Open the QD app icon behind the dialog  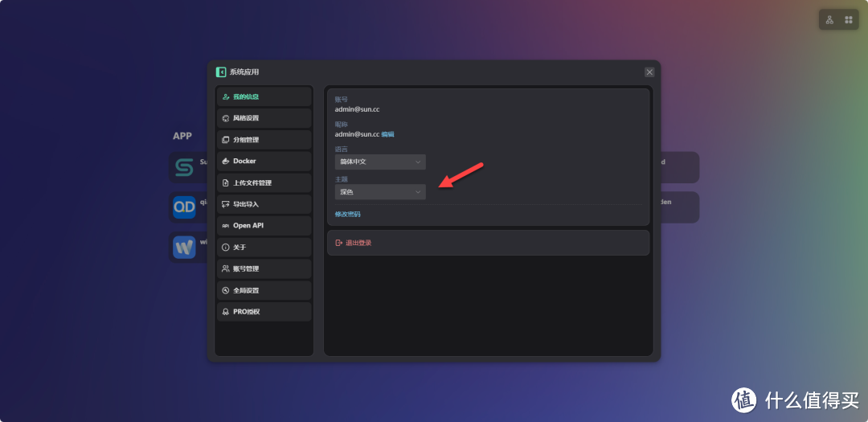pos(184,207)
